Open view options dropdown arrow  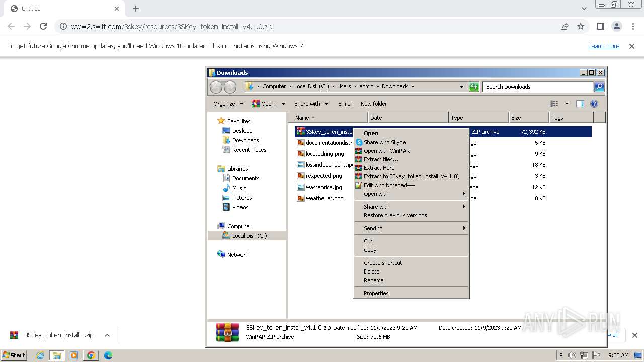(x=567, y=104)
